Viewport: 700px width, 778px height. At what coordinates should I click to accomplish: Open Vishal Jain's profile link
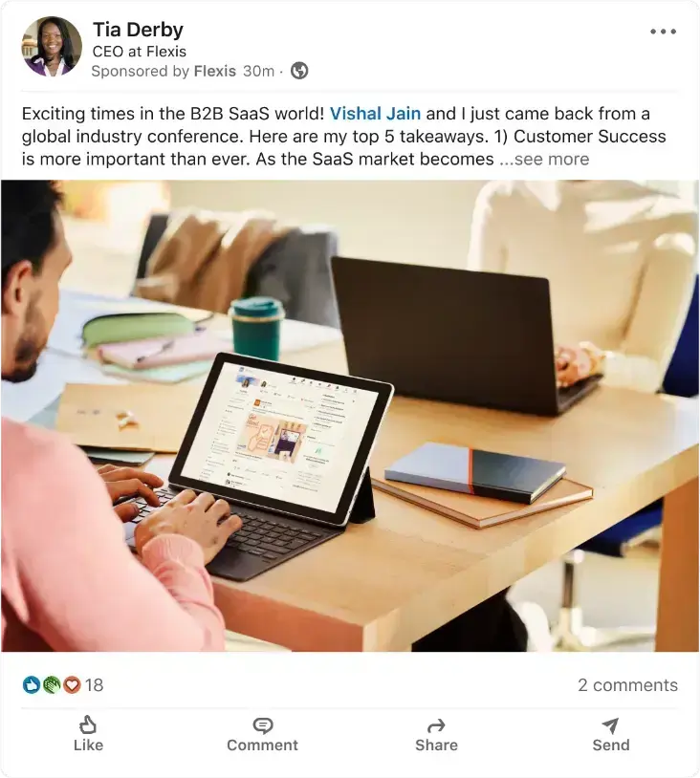click(x=375, y=114)
